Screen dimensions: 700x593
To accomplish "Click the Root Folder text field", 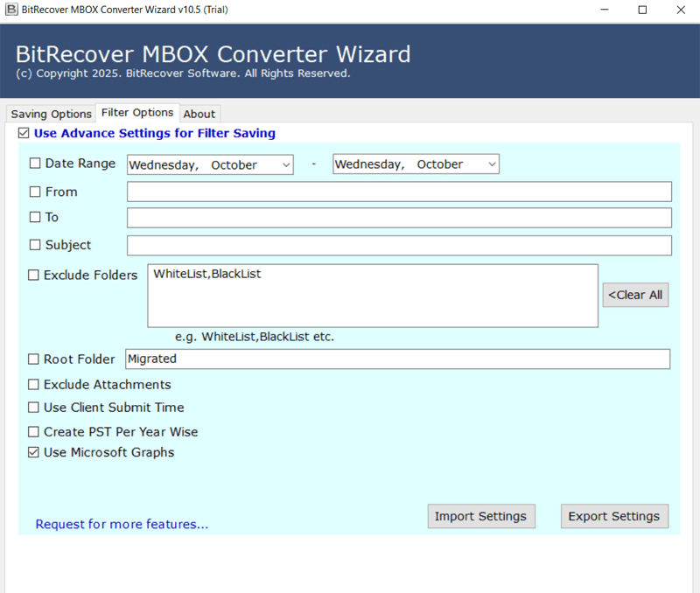I will 397,359.
